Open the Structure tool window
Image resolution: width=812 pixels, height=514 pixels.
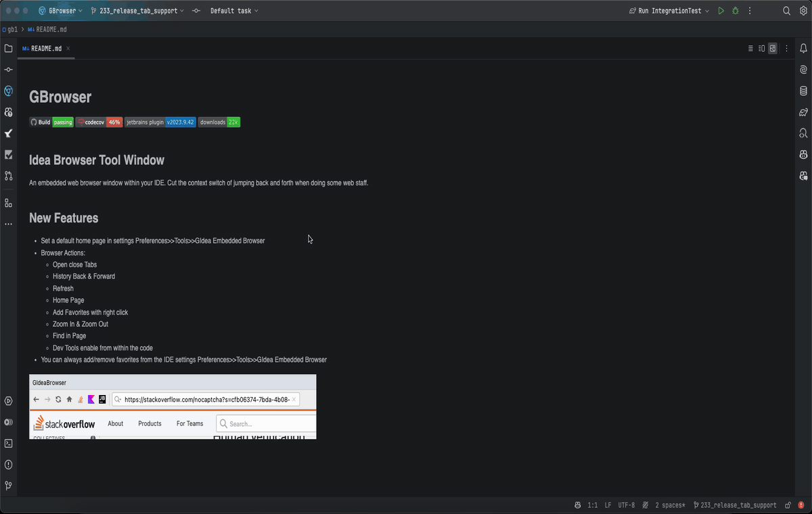8,203
